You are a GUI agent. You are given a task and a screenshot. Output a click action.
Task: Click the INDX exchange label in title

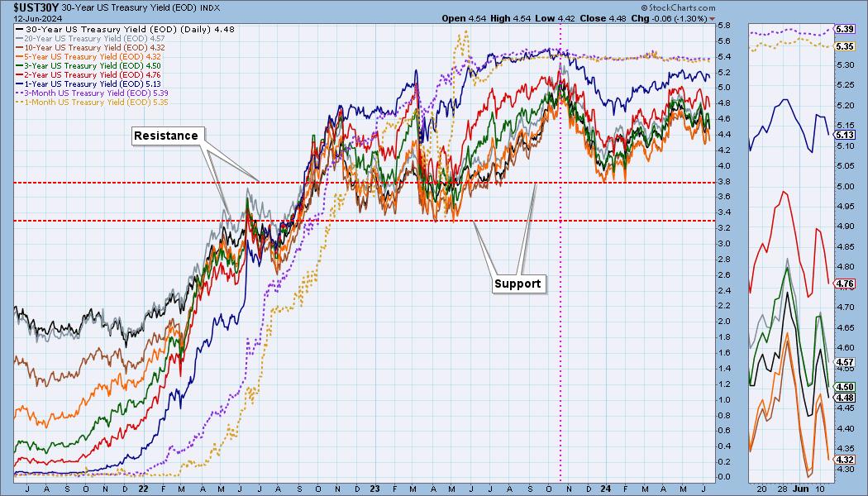pyautogui.click(x=210, y=8)
